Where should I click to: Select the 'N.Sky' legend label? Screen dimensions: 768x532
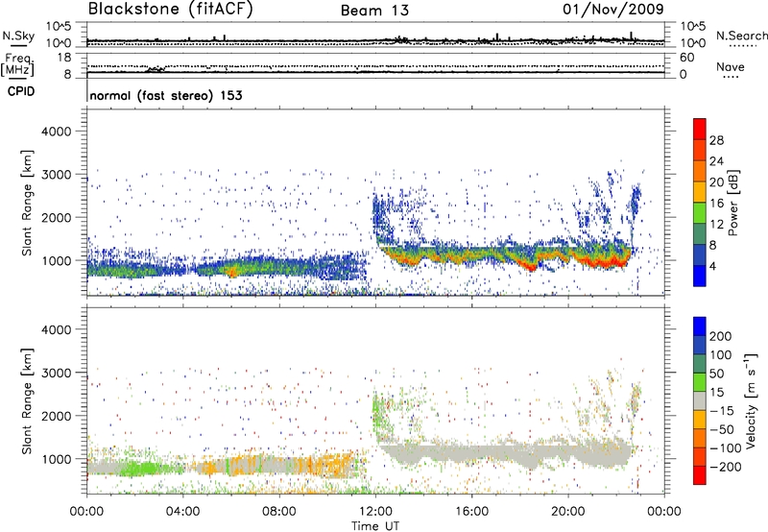point(18,36)
